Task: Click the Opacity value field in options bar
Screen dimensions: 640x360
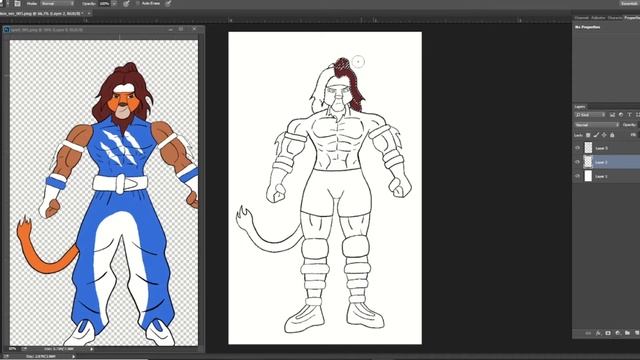Action: tap(104, 3)
